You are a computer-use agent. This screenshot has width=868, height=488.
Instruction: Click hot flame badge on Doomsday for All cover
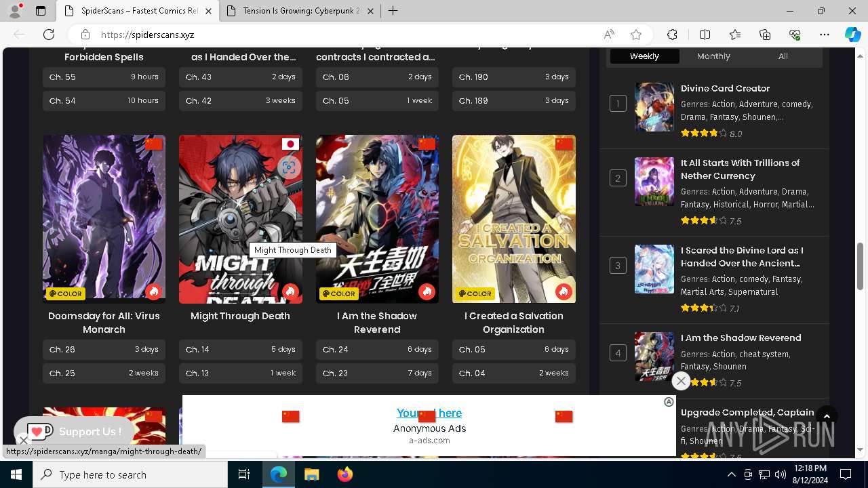point(154,291)
